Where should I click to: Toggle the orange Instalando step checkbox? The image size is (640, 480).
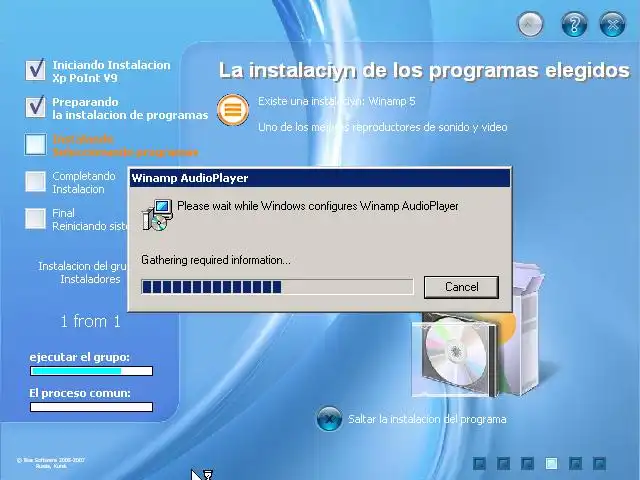tap(36, 144)
